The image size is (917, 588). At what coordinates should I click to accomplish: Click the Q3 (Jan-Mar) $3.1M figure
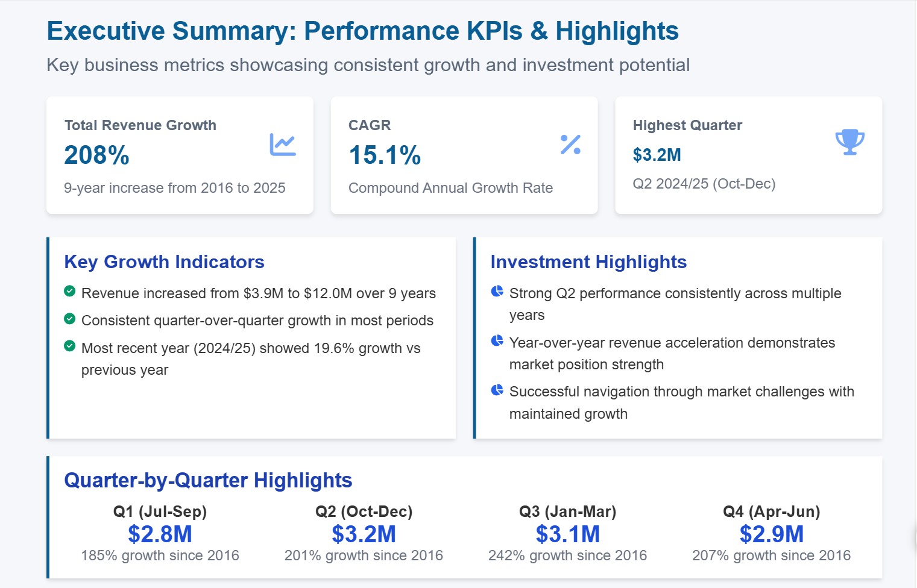click(568, 534)
